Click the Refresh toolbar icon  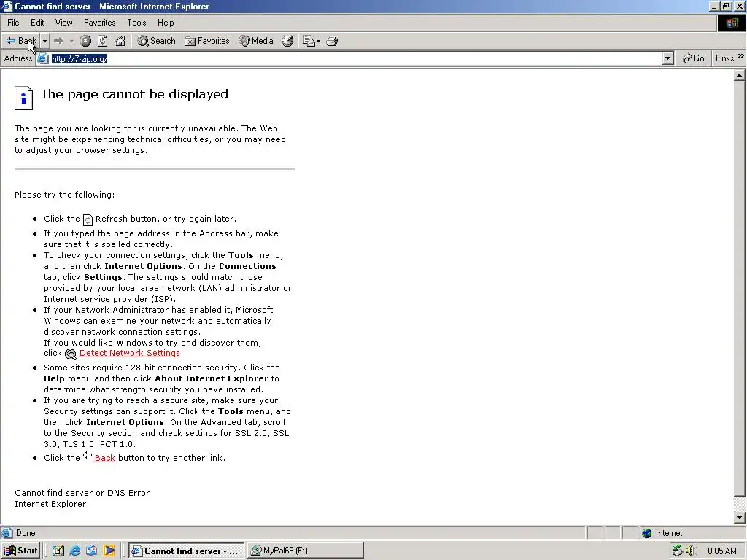pos(103,41)
